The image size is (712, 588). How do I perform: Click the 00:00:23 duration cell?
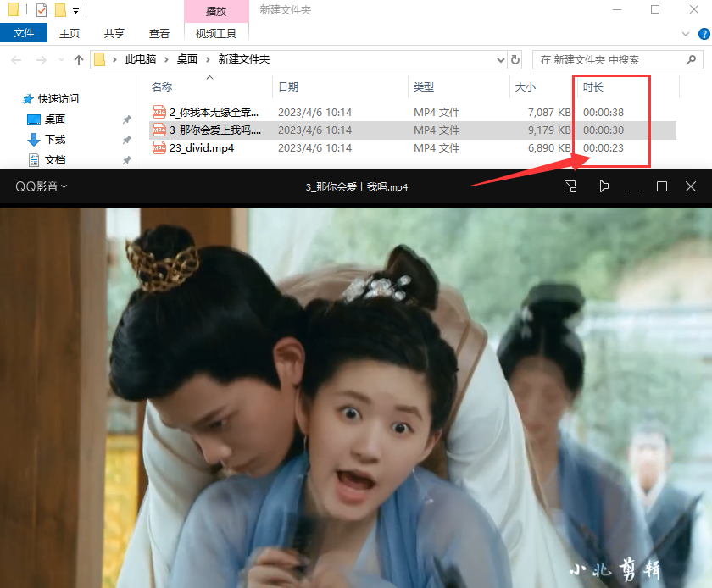point(603,148)
